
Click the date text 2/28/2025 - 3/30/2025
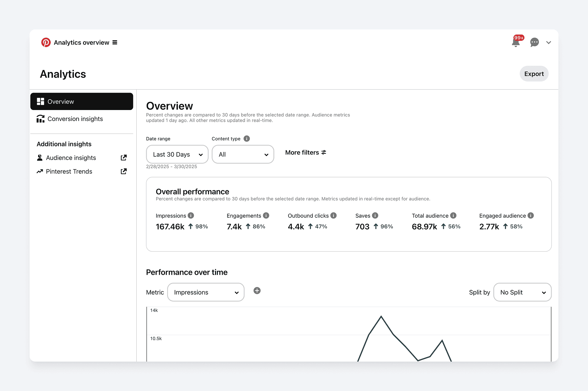[172, 167]
